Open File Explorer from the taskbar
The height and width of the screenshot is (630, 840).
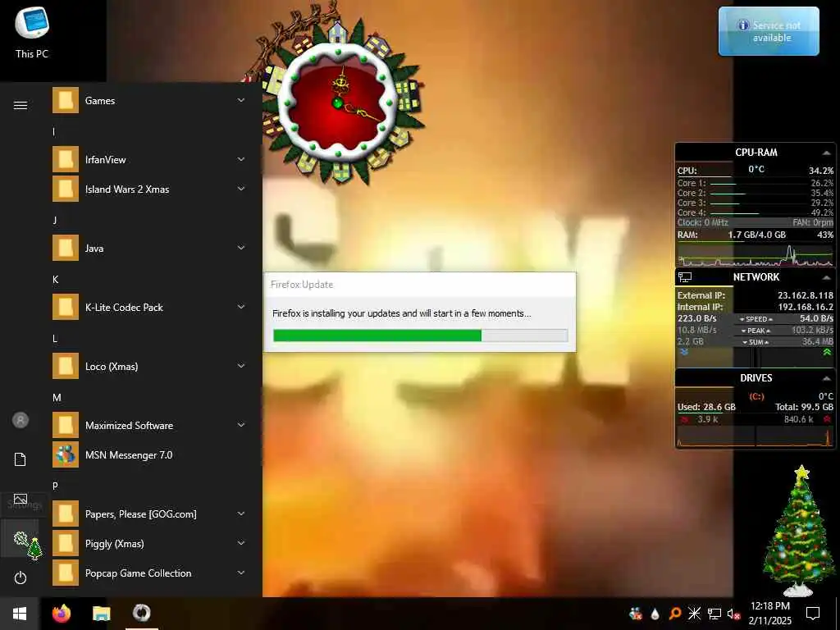click(101, 614)
